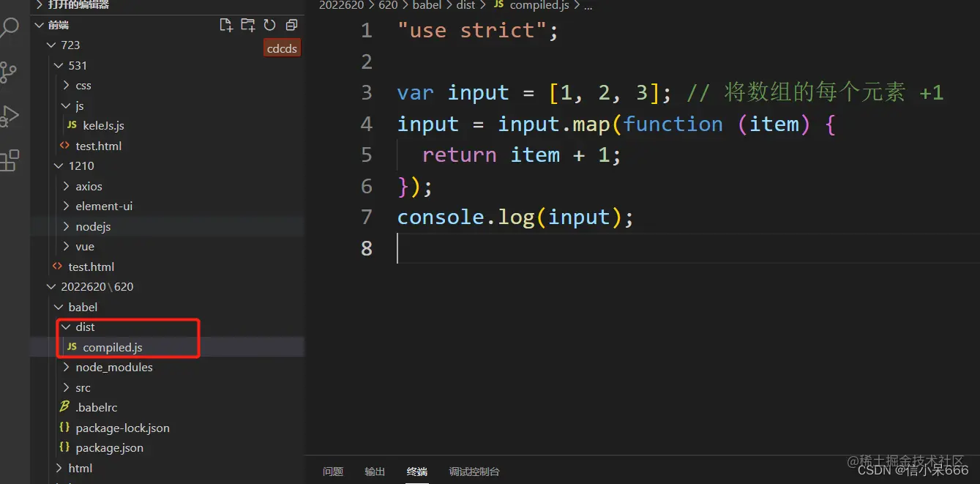Expand the element-ui folder
This screenshot has width=980, height=484.
104,206
